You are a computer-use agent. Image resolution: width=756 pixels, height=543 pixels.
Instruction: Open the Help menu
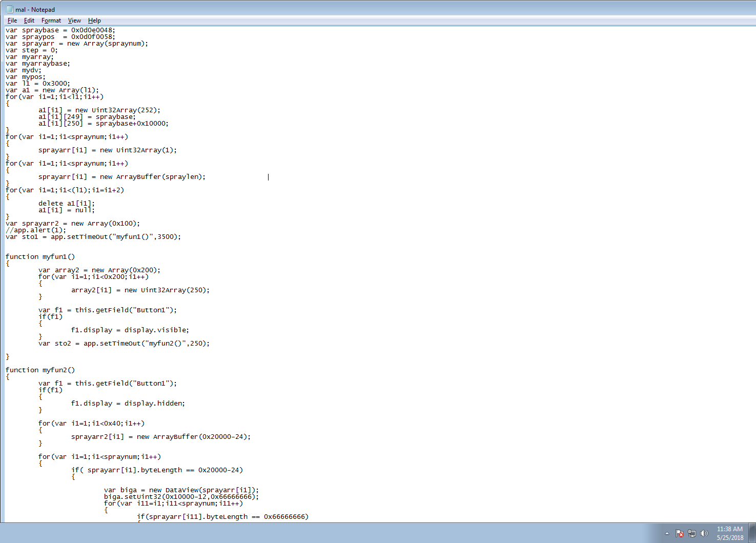tap(94, 21)
